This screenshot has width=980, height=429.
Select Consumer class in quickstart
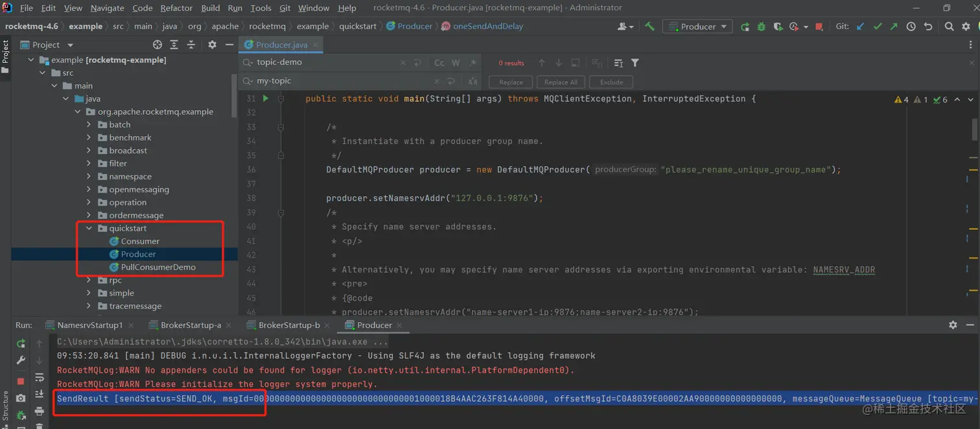(x=140, y=241)
